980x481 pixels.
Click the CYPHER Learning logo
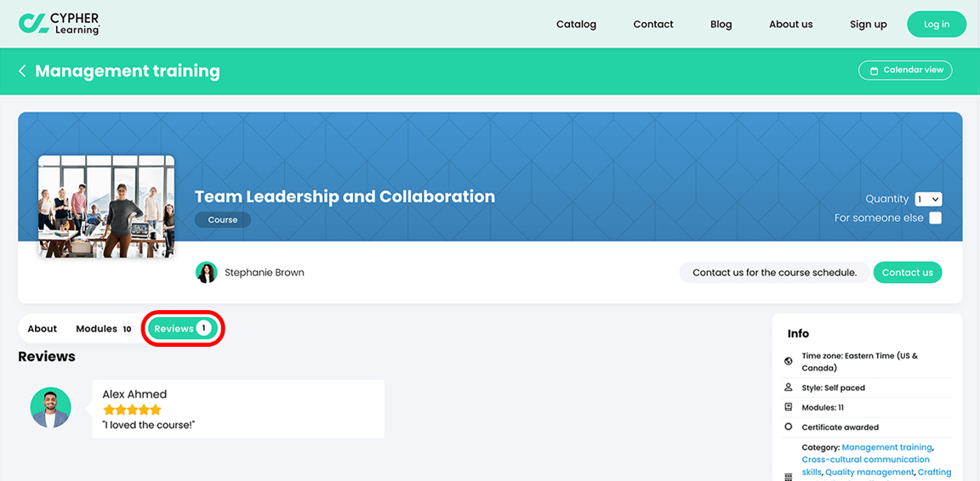click(60, 23)
